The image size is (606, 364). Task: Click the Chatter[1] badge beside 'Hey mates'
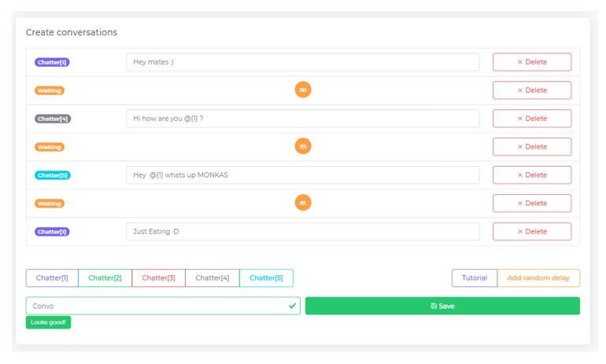click(x=52, y=62)
